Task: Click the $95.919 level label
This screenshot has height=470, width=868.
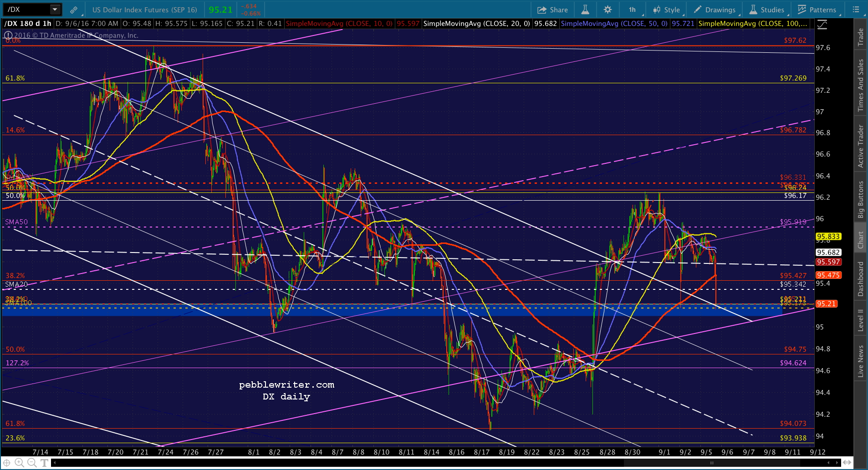Action: click(793, 222)
